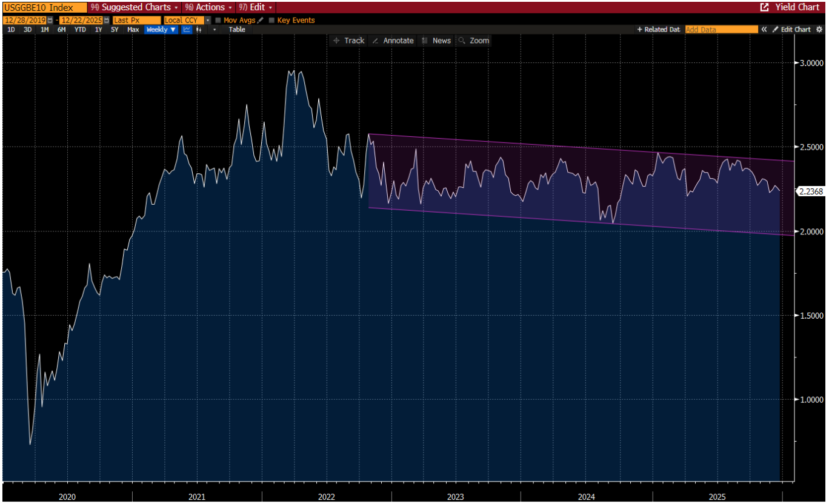The width and height of the screenshot is (829, 504).
Task: Enable the Mov Avgs checkbox
Action: click(218, 20)
